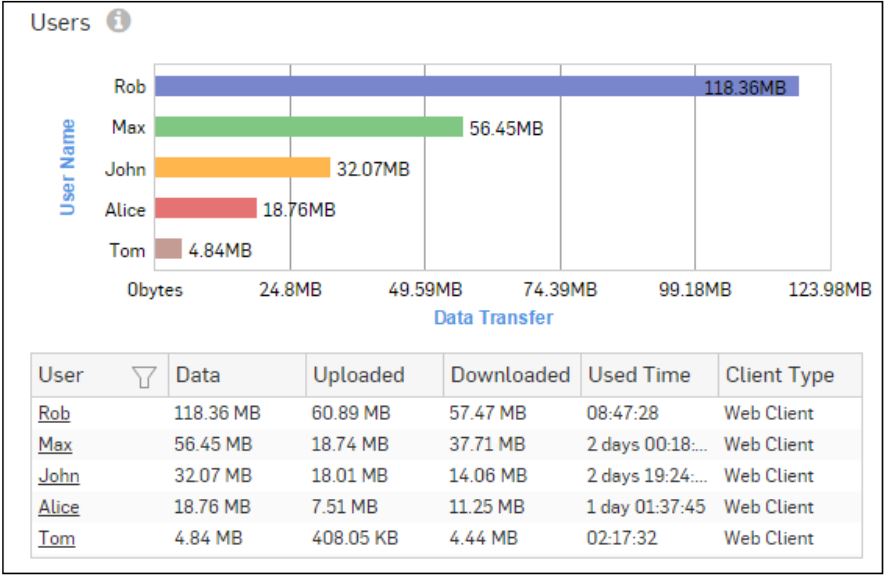Click John's orange bar in chart
This screenshot has width=889, height=577.
click(x=242, y=168)
